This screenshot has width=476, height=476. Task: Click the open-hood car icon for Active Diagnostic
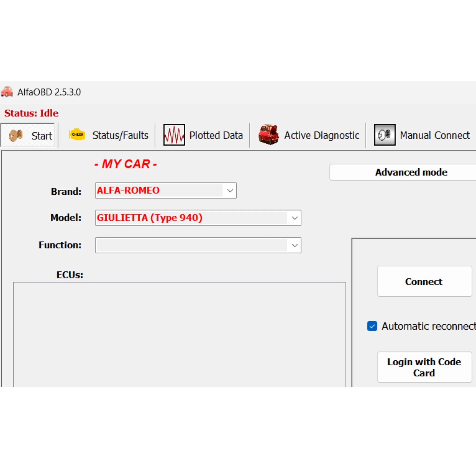(269, 134)
